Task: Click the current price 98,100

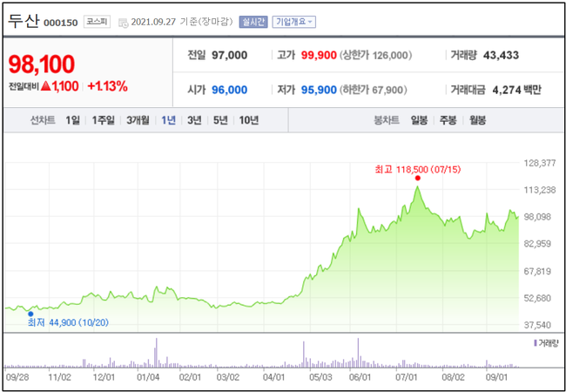Action: coord(41,64)
